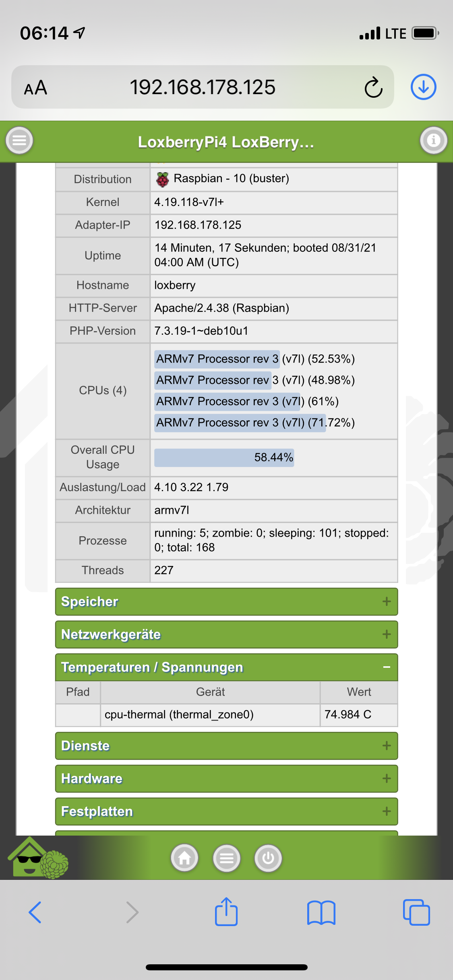The width and height of the screenshot is (453, 980).
Task: Show open Safari tabs
Action: (x=416, y=912)
